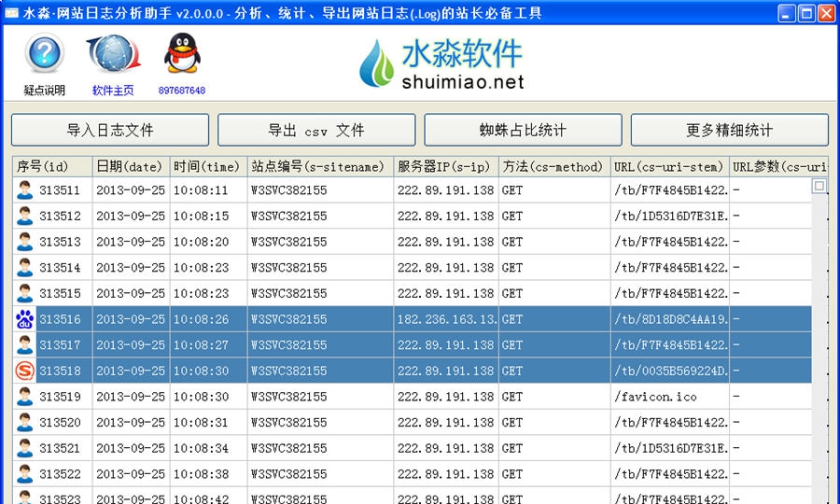This screenshot has width=840, height=504.
Task: Click the 水淼软件 shuimiao.net logo
Action: click(x=441, y=63)
